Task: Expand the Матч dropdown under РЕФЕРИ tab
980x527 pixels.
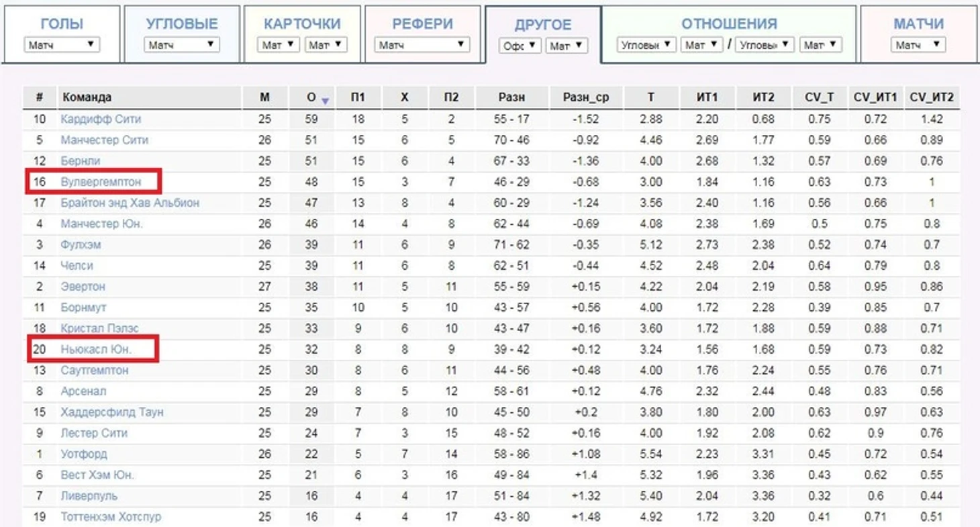Action: coord(422,45)
